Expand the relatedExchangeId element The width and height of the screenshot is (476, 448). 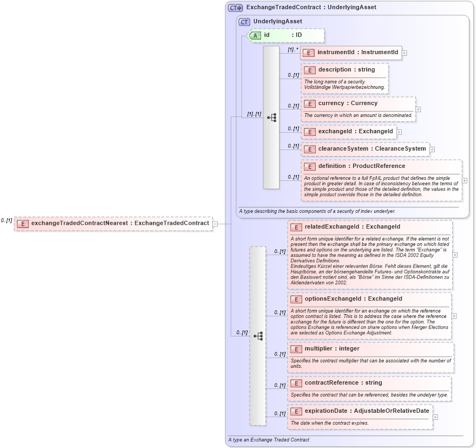point(455,255)
